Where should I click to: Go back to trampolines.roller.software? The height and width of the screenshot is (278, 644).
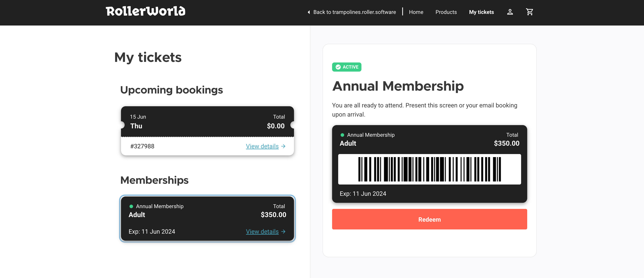[355, 12]
